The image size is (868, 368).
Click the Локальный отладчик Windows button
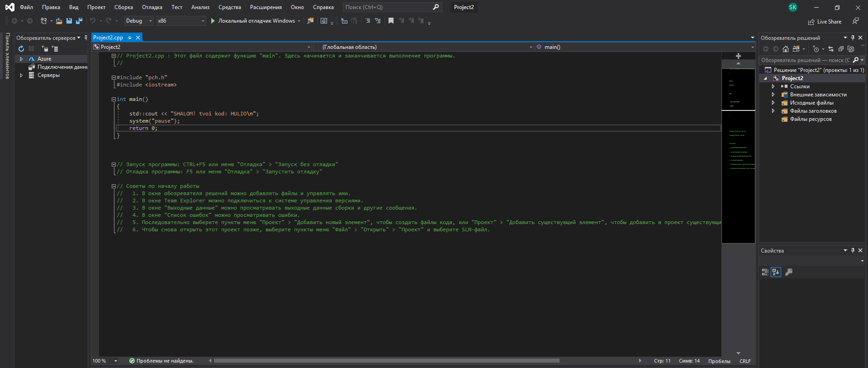(x=256, y=21)
